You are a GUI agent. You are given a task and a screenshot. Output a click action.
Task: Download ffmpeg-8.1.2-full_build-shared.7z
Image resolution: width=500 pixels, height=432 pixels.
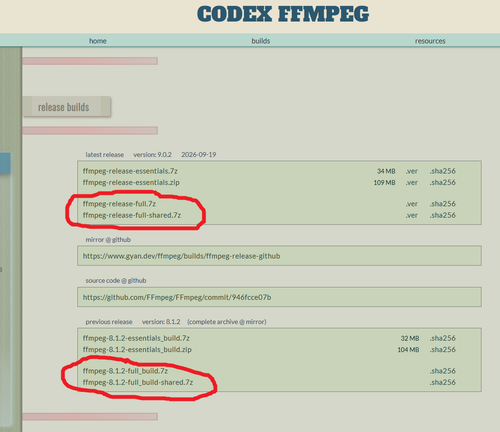(x=138, y=382)
